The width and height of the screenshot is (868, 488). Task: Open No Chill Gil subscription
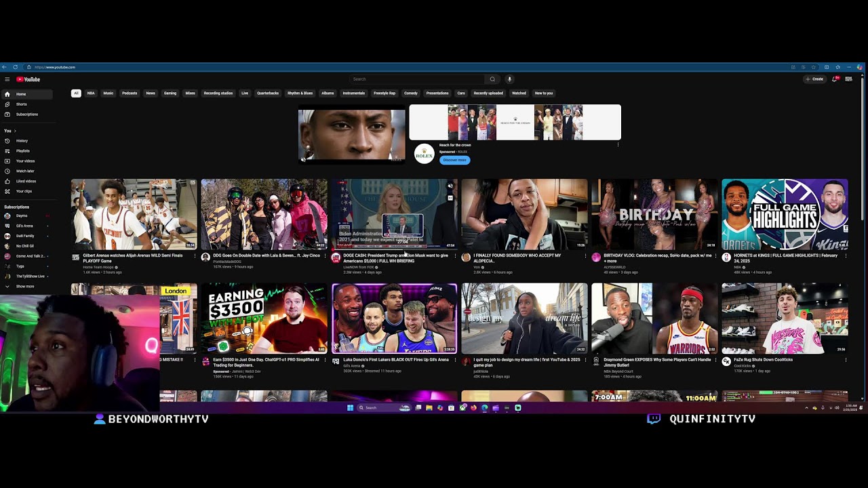point(26,246)
